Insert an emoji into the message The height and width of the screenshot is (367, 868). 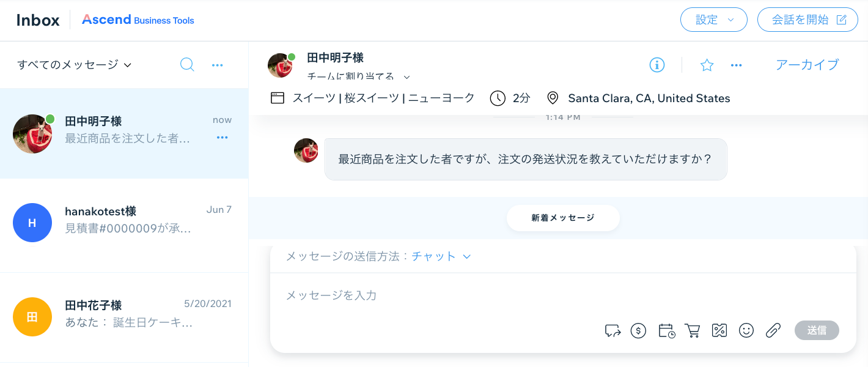(x=746, y=330)
